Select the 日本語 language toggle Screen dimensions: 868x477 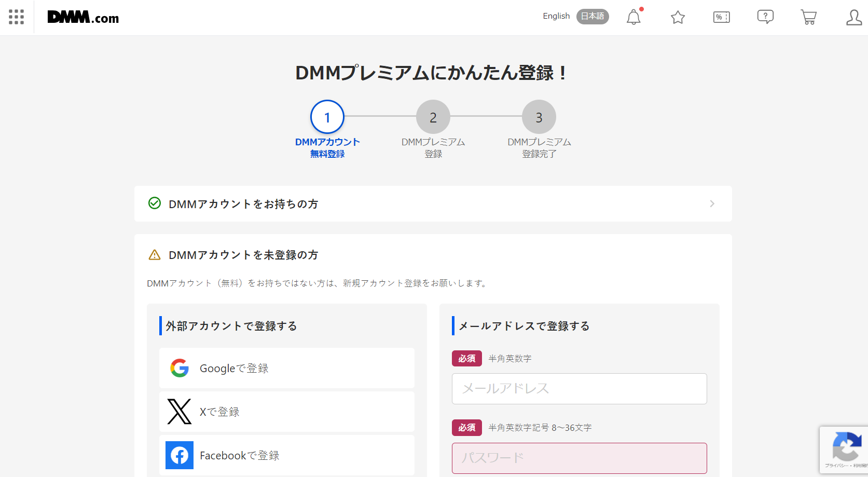[x=593, y=16]
